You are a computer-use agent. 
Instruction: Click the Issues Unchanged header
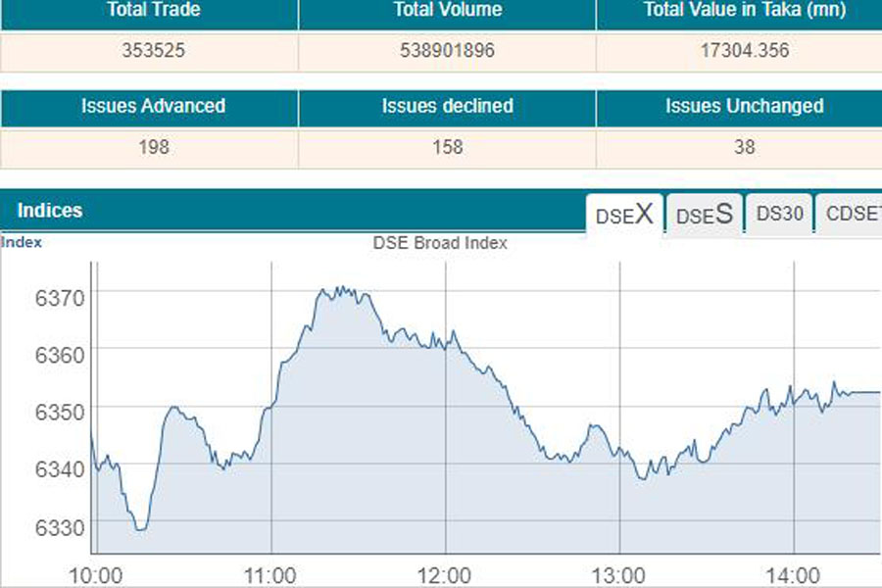click(x=744, y=106)
